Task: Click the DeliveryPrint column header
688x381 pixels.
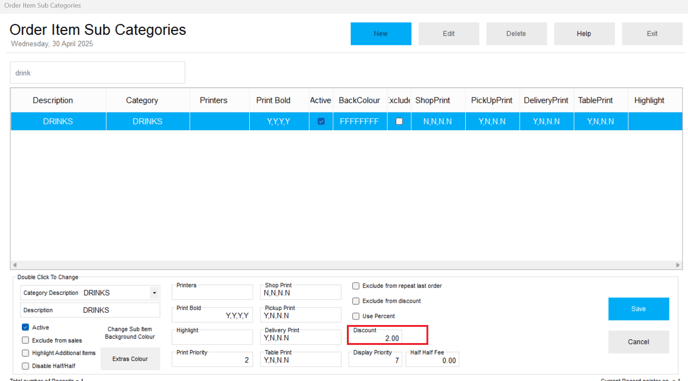Action: pos(547,100)
